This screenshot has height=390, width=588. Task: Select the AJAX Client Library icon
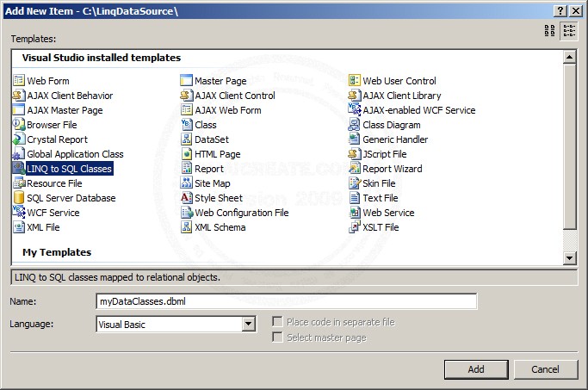click(x=355, y=96)
